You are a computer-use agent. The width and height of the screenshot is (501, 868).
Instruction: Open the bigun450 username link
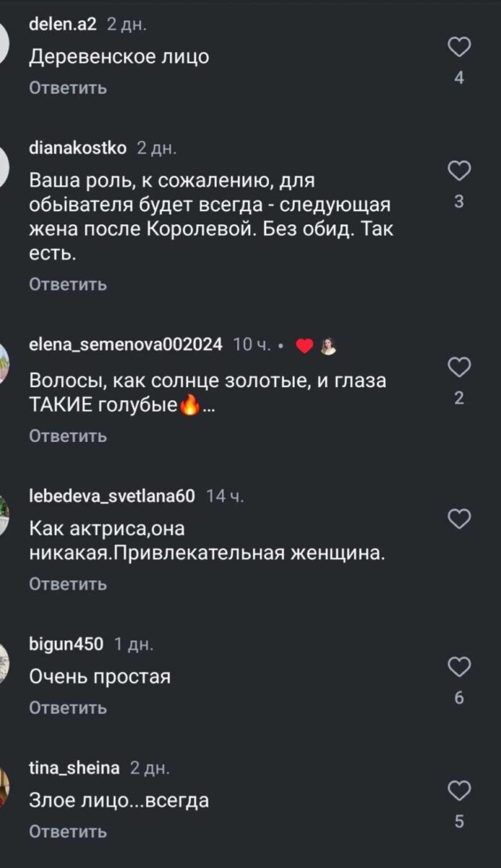tap(66, 644)
